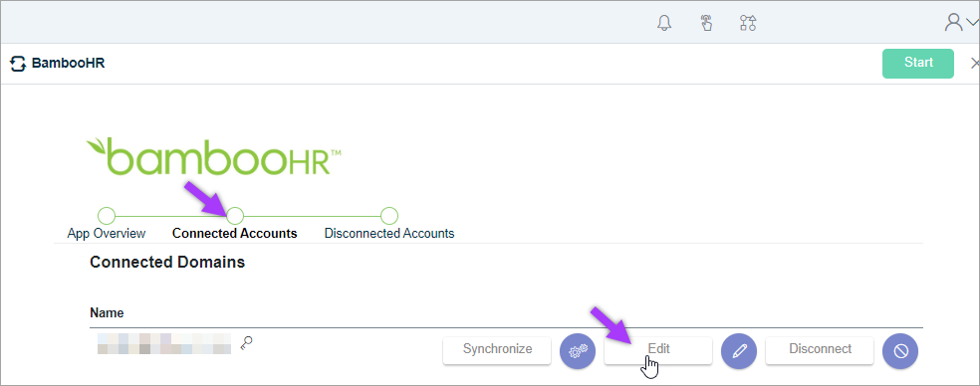980x386 pixels.
Task: Click the Name column header
Action: (107, 312)
